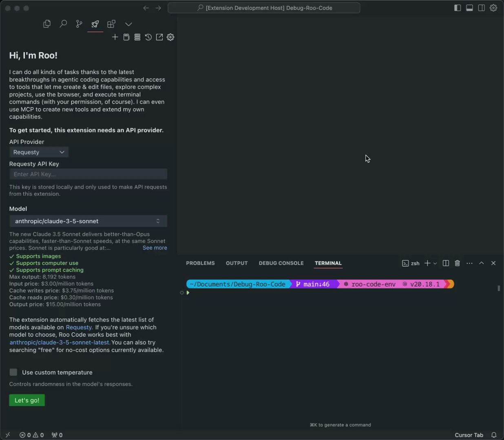
Task: Open the API Provider Requesty dropdown
Action: [39, 152]
